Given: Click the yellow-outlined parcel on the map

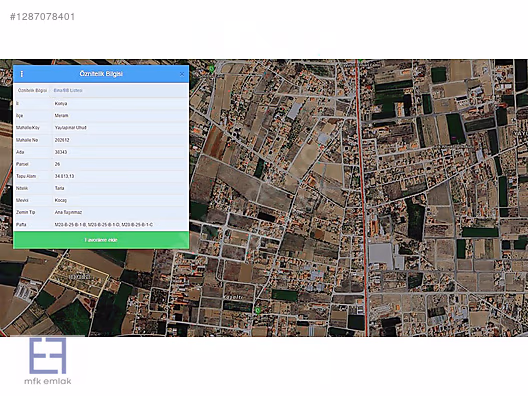Looking at the screenshot, I should pyautogui.click(x=79, y=277).
